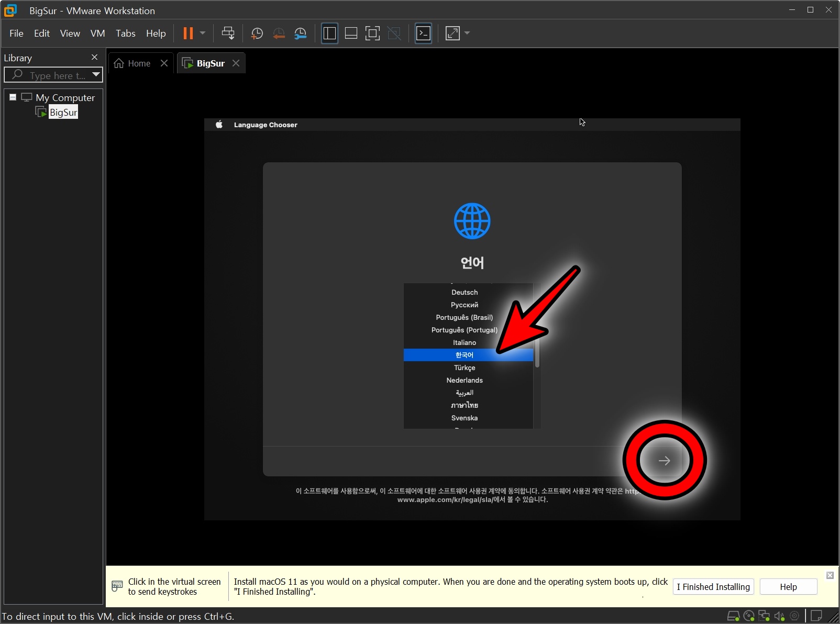Click network adapter status icon

tap(764, 616)
